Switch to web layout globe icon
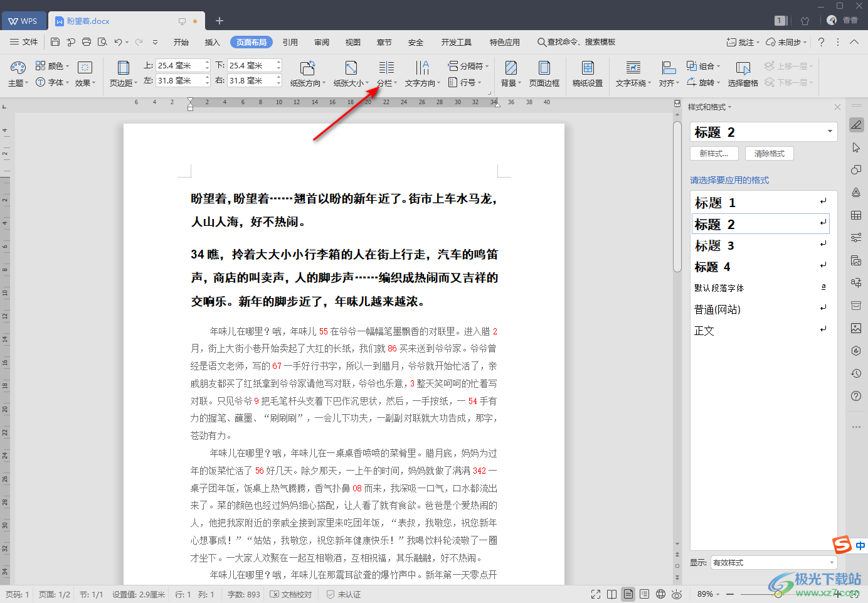Screen dimensions: 868x603 660,594
